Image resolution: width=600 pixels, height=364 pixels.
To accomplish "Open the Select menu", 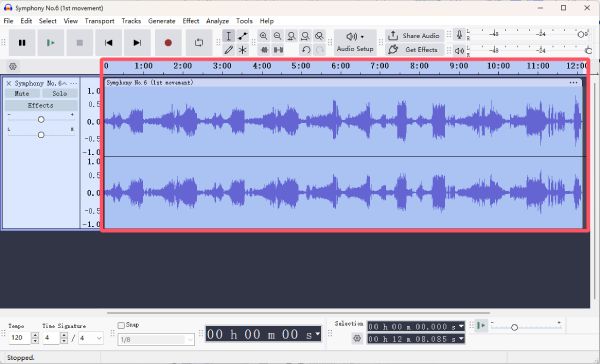I will tap(47, 21).
